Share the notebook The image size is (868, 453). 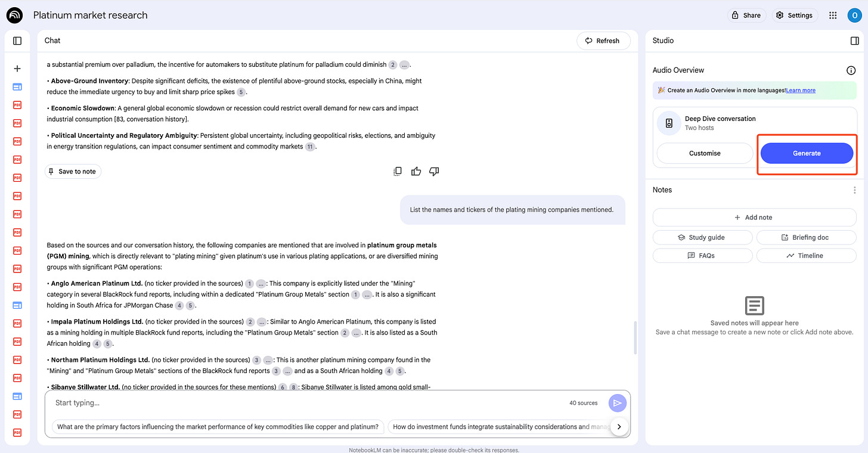point(746,15)
